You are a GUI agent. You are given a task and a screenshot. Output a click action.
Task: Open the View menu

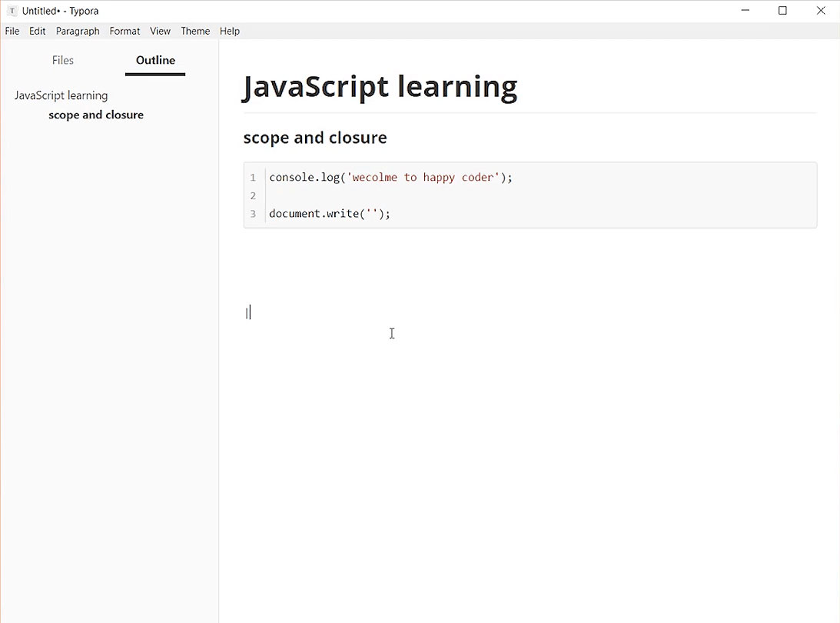160,32
